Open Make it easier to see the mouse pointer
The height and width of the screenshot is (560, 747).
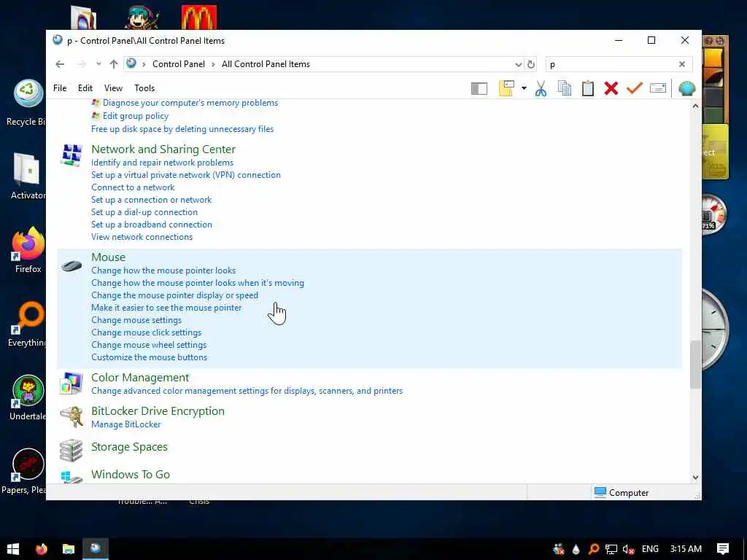click(x=166, y=308)
